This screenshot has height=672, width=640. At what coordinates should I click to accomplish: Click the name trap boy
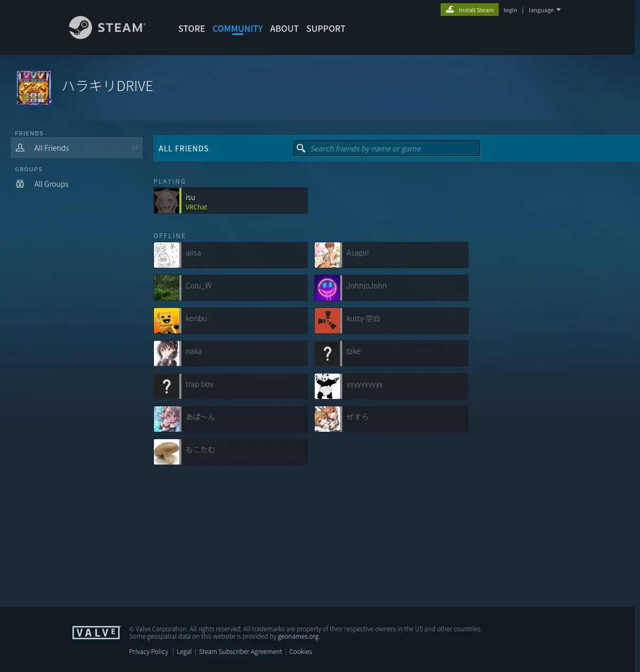coord(199,384)
